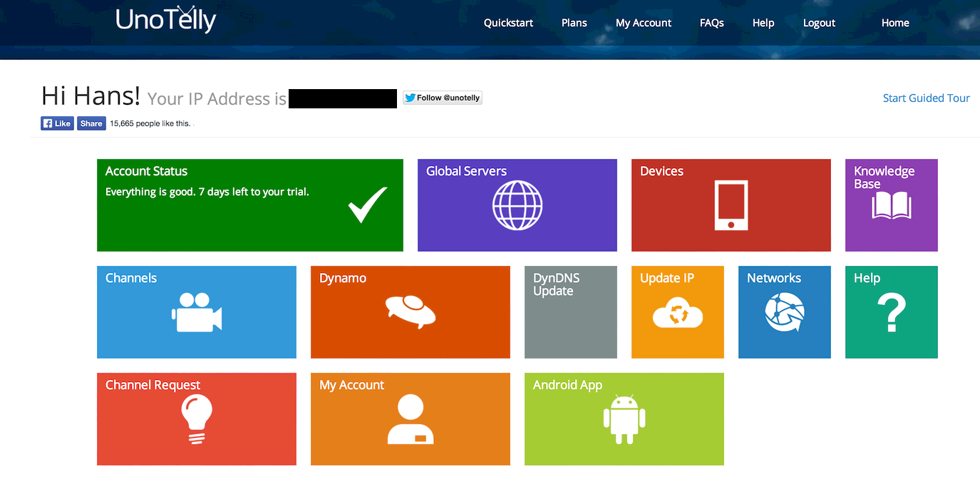The width and height of the screenshot is (980, 479).
Task: Click the 'Channels' tile title
Action: click(x=131, y=278)
